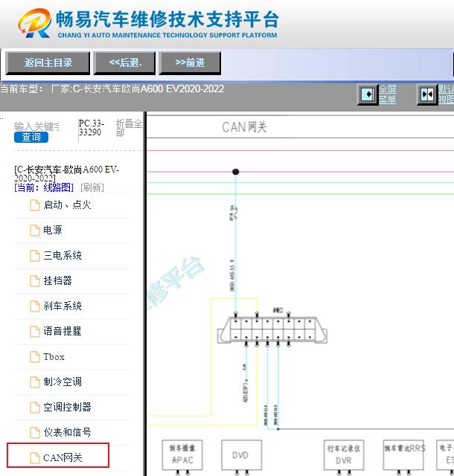Click the document icon beside CAN网关

[x=35, y=458]
